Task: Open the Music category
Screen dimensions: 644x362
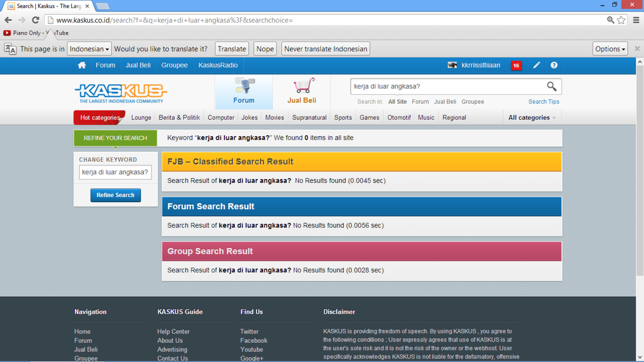Action: pyautogui.click(x=426, y=118)
